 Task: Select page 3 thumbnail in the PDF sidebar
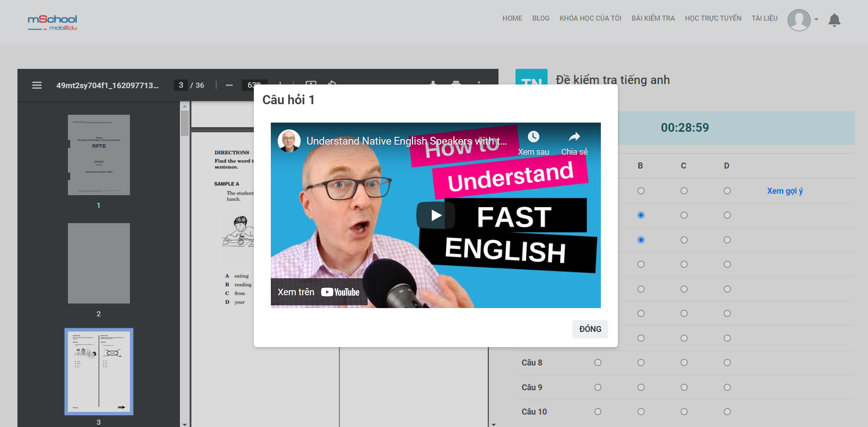pyautogui.click(x=99, y=371)
